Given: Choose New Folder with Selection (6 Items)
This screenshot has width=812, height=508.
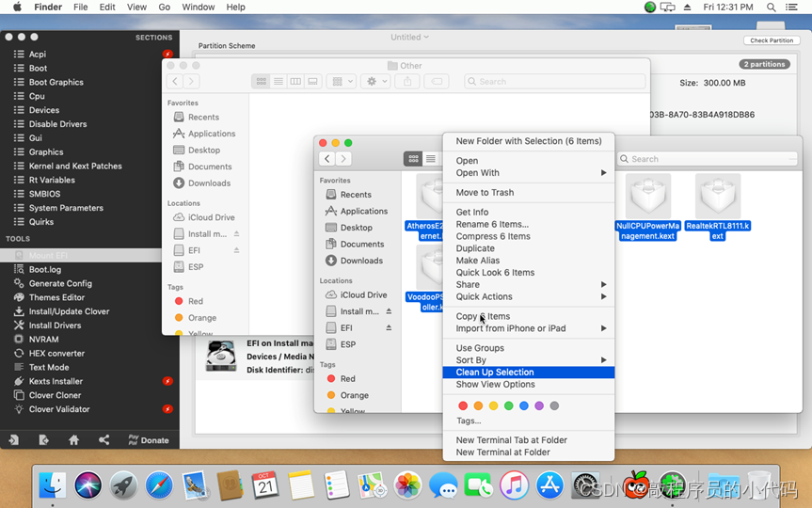Looking at the screenshot, I should click(529, 141).
